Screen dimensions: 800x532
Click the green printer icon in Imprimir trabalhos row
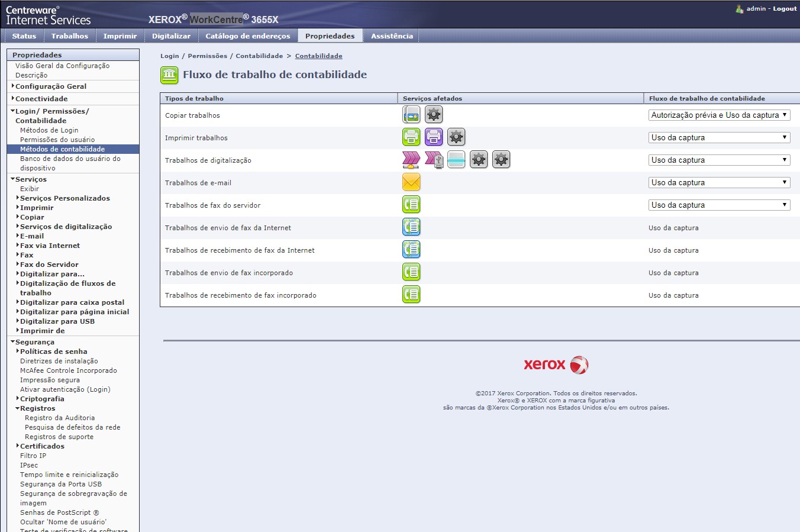click(x=411, y=137)
